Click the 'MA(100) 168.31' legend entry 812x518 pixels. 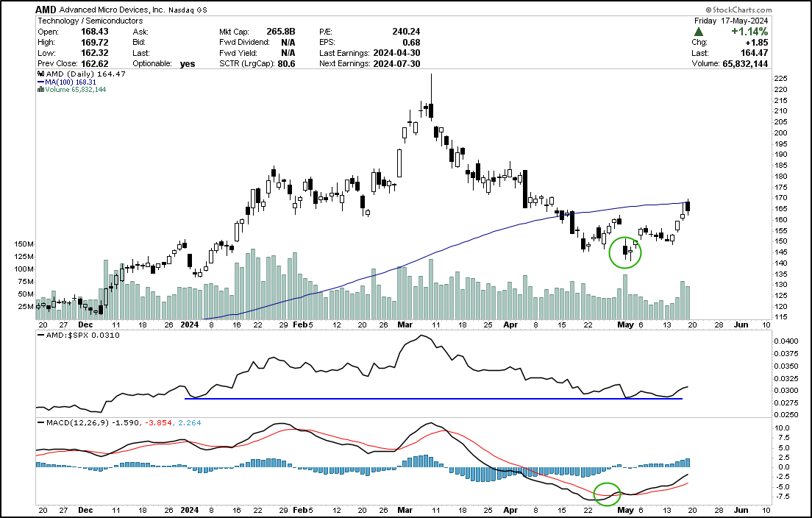71,82
